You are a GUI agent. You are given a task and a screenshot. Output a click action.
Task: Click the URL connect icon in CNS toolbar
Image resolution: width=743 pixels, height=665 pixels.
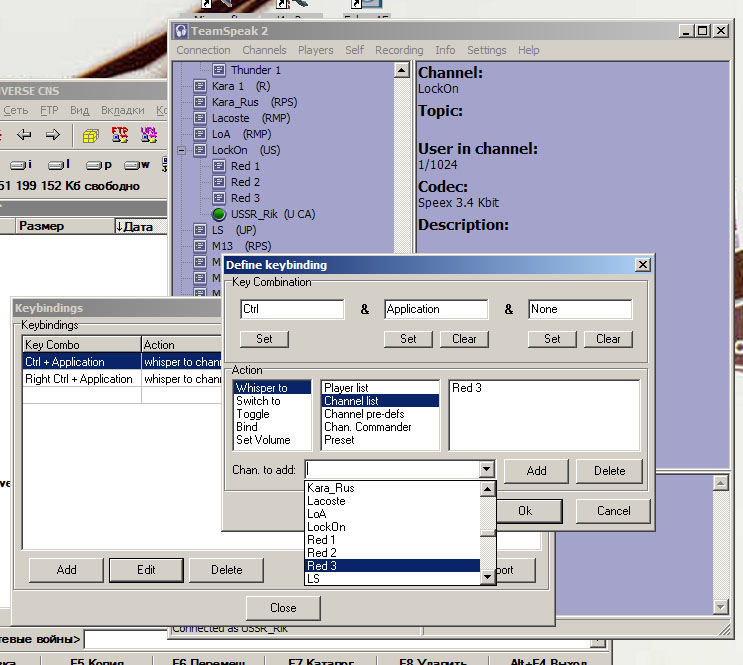[x=149, y=135]
